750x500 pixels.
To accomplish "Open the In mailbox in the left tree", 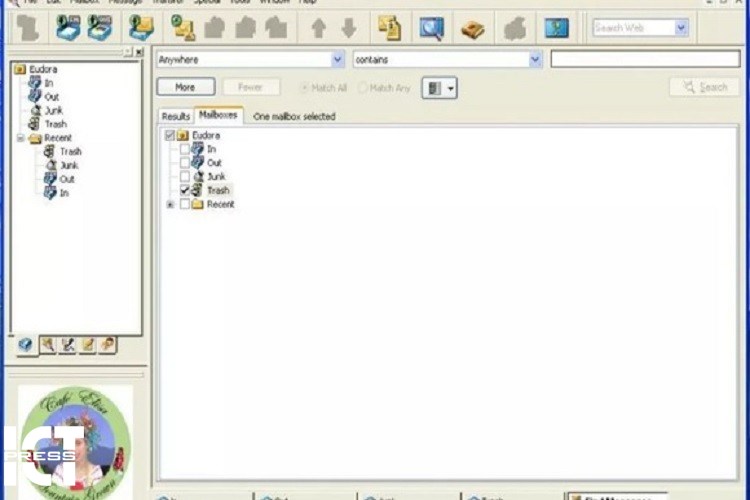I will (50, 83).
